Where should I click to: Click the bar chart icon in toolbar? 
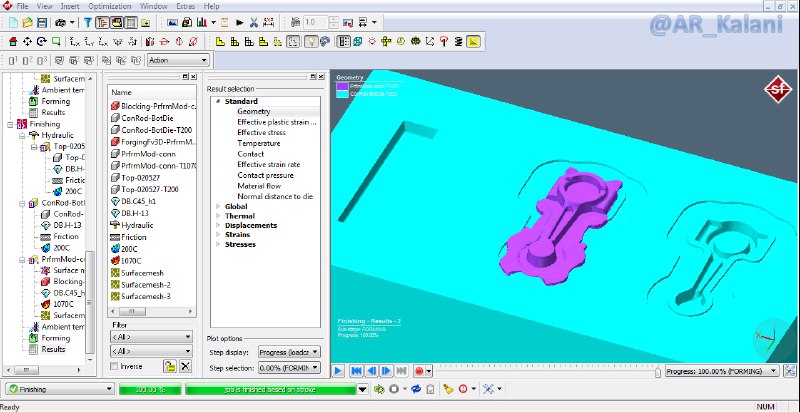202,22
